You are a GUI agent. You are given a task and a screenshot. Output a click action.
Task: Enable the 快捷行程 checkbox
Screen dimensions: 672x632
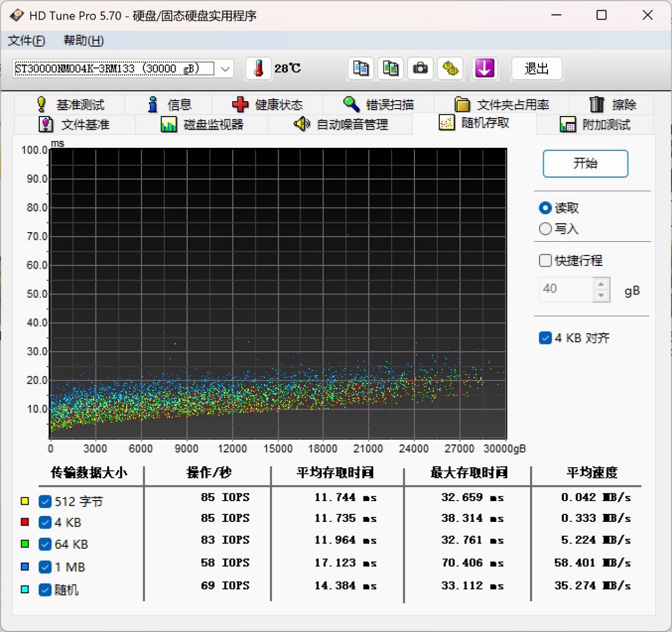545,260
